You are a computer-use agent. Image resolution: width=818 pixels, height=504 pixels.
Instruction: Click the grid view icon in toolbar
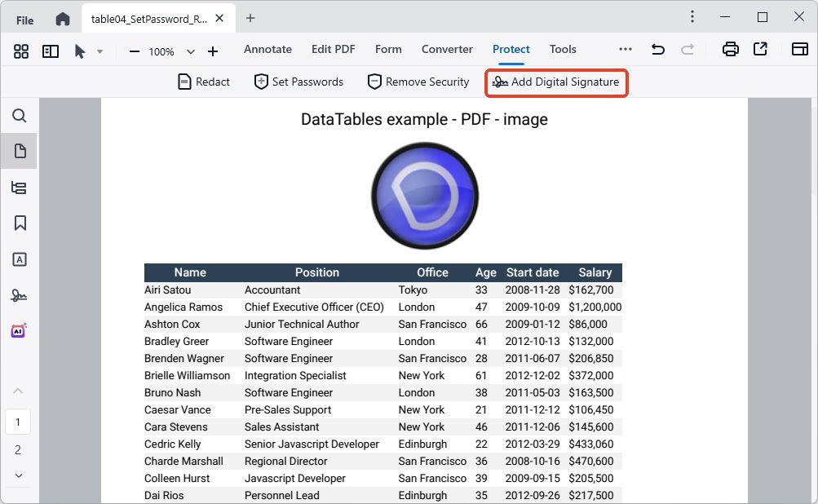coord(21,51)
